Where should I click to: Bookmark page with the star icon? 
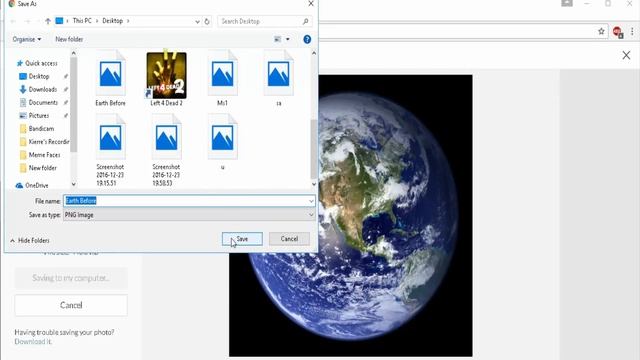coord(601,31)
